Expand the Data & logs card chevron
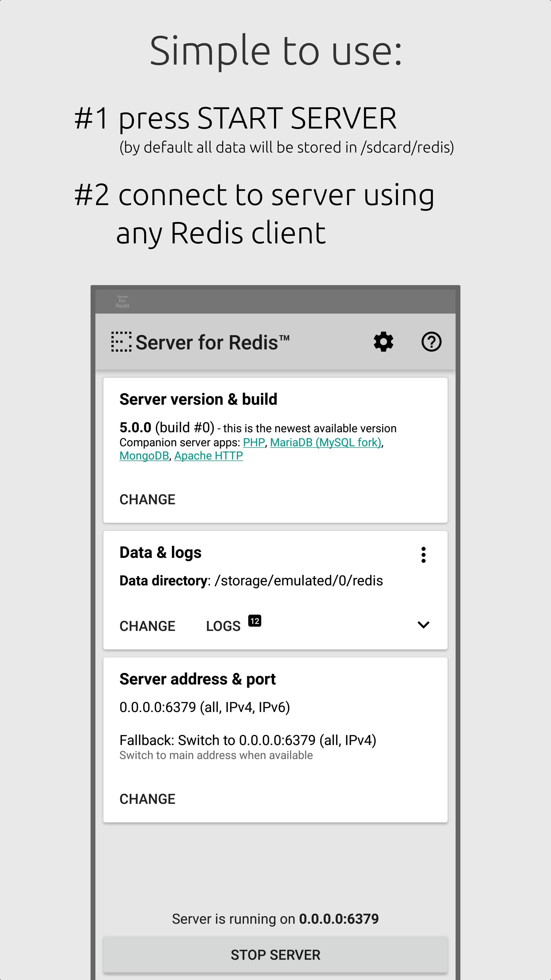The image size is (551, 980). [423, 625]
